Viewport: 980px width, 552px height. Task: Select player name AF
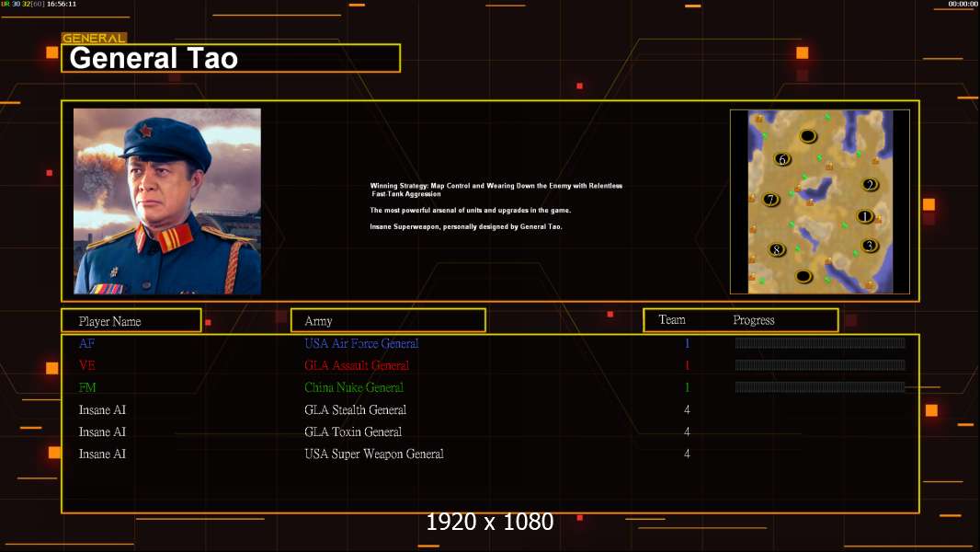pos(86,343)
